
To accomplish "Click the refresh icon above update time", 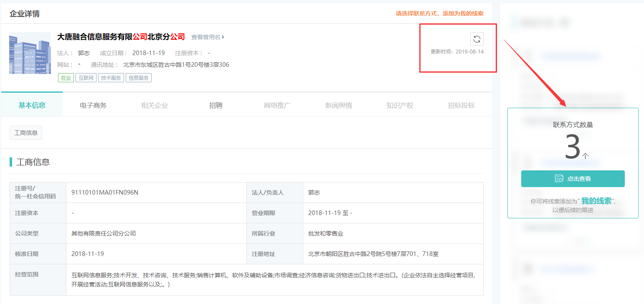I will [477, 39].
